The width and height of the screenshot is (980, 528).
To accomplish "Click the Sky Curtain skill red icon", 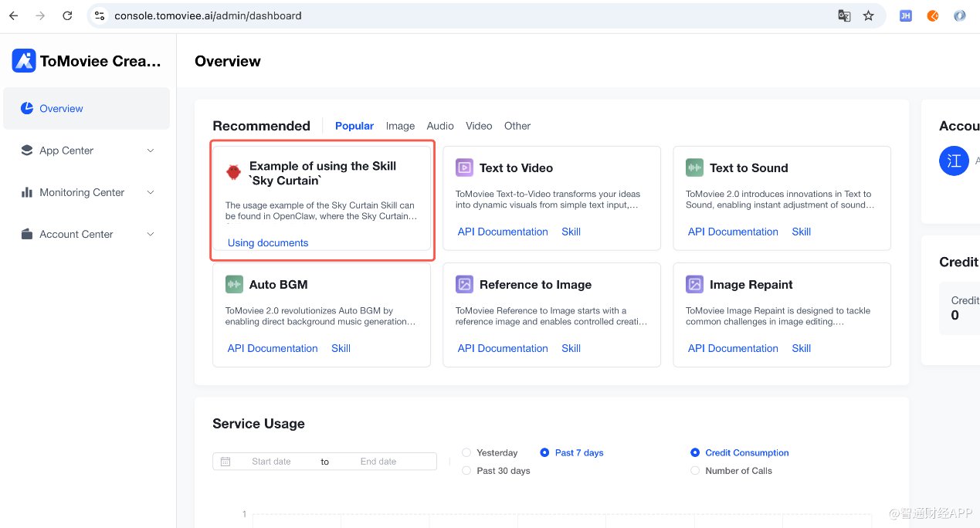I will [233, 172].
